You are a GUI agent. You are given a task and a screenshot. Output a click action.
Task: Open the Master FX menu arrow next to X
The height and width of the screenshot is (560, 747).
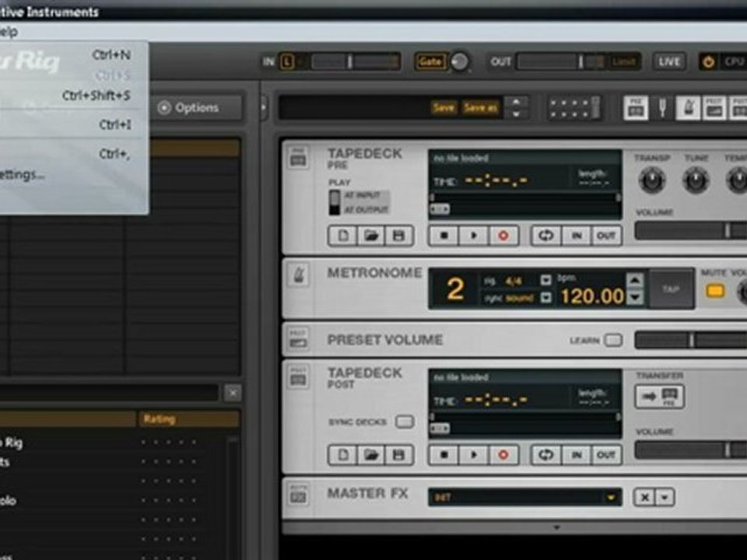(665, 498)
